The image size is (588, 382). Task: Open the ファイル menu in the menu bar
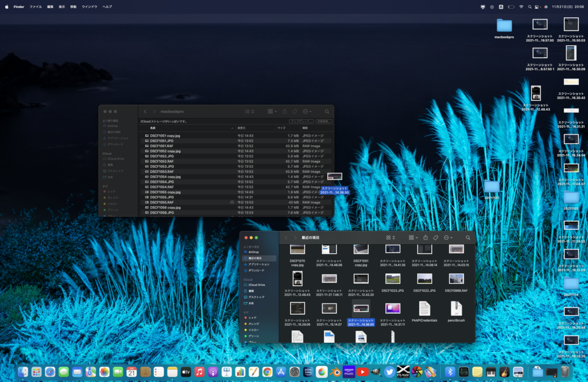[x=35, y=6]
